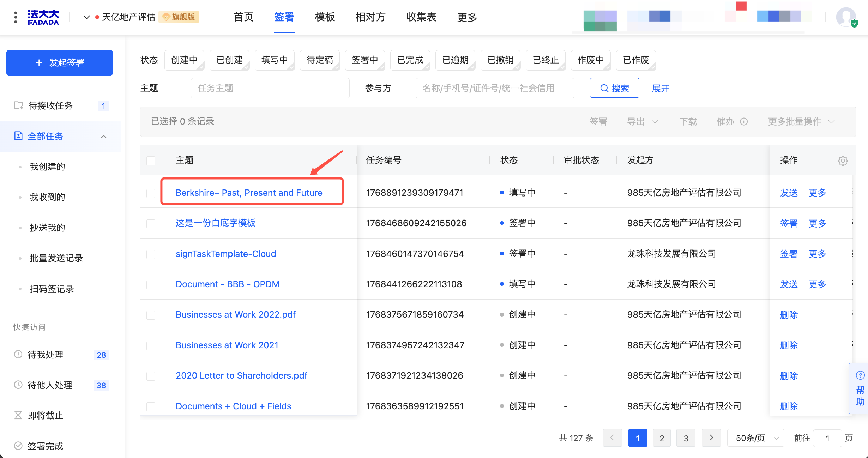Open the 帮助 help widget icon
This screenshot has height=458, width=868.
click(860, 375)
